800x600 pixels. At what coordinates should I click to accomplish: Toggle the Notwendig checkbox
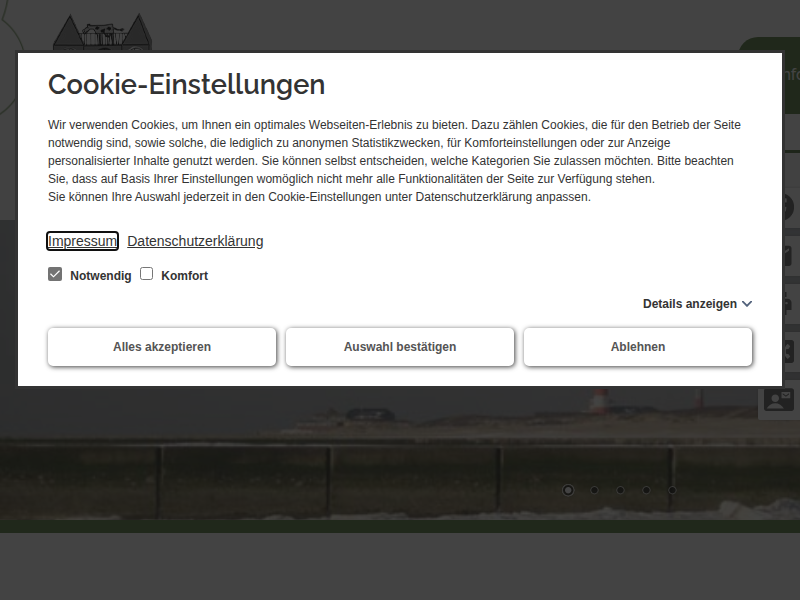point(55,274)
